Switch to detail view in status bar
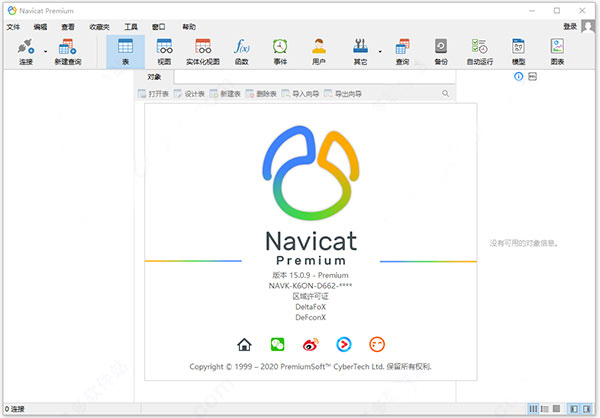This screenshot has width=600, height=418. (556, 409)
